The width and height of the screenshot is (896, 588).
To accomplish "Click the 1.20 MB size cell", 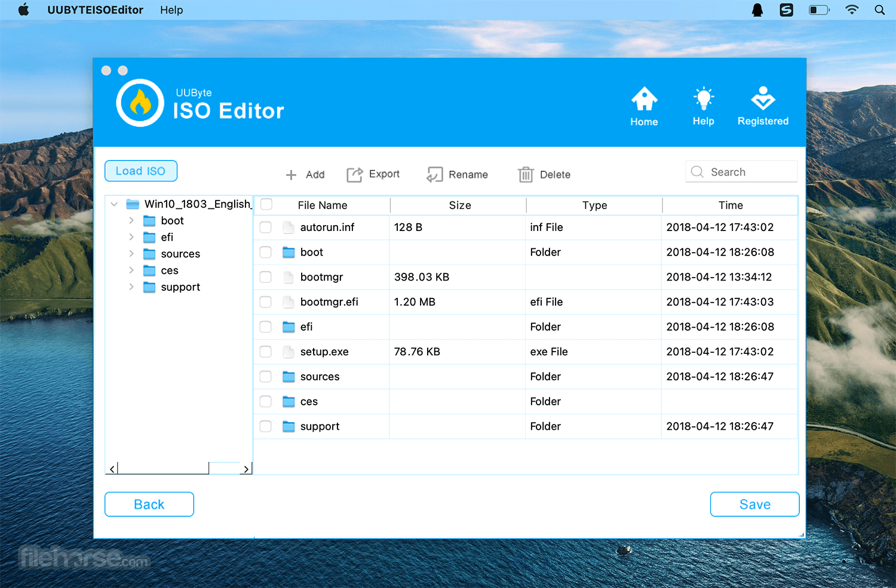I will point(457,302).
